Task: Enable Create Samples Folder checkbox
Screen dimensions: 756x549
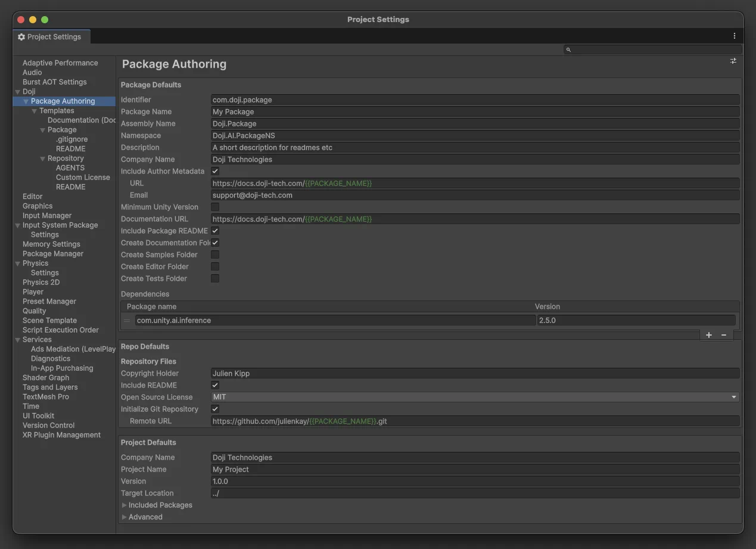Action: pyautogui.click(x=215, y=255)
